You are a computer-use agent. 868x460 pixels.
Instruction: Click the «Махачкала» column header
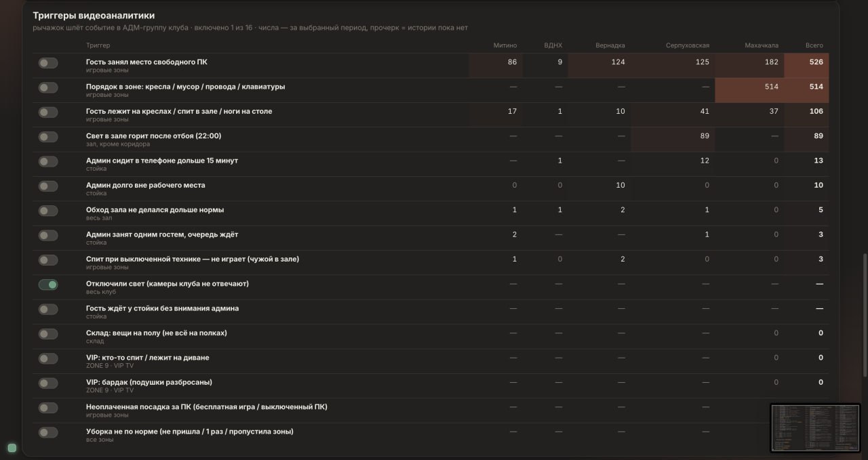click(761, 45)
